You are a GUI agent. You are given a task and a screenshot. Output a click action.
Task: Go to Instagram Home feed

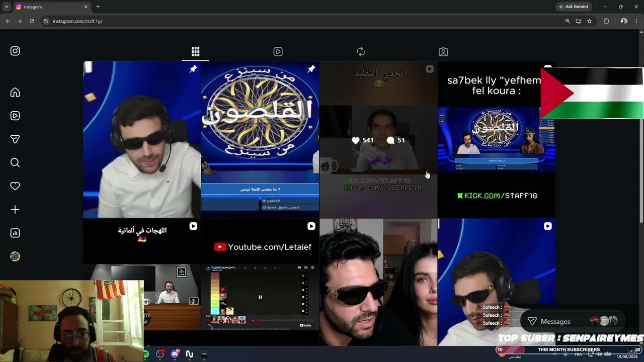(x=15, y=93)
